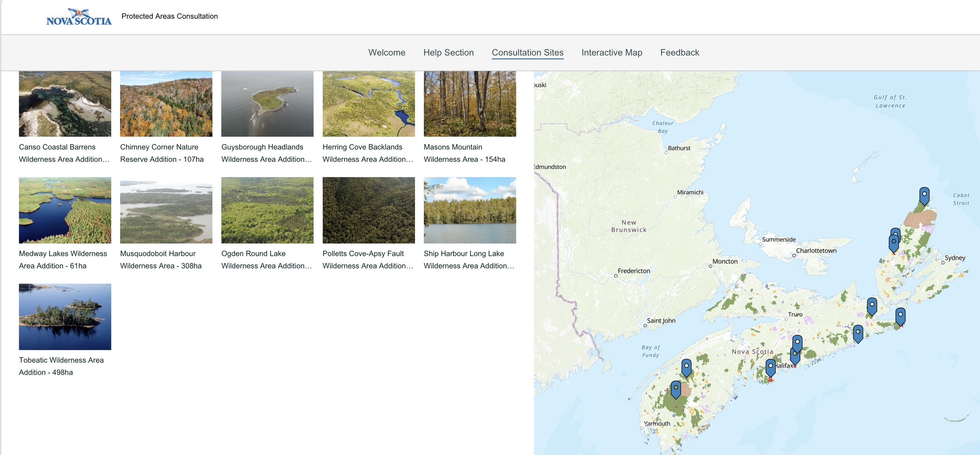Viewport: 980px width, 455px height.
Task: Click the Nova Scotia logo
Action: (x=79, y=17)
